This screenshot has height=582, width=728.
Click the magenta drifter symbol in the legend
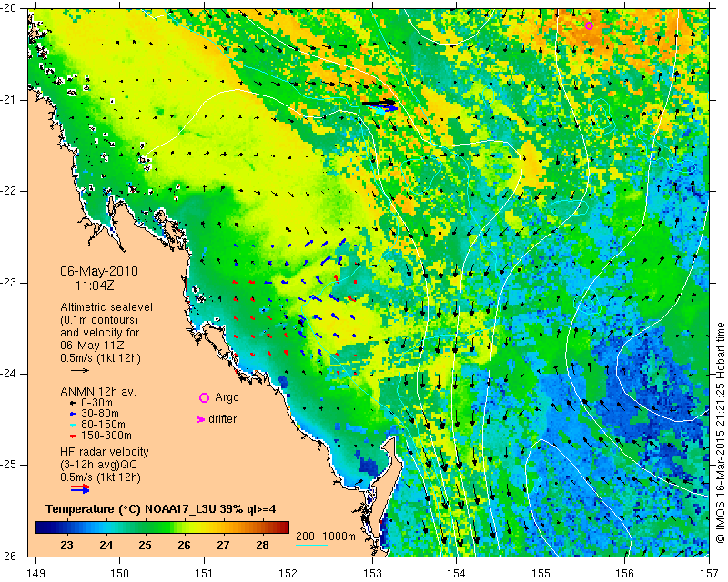click(x=201, y=419)
